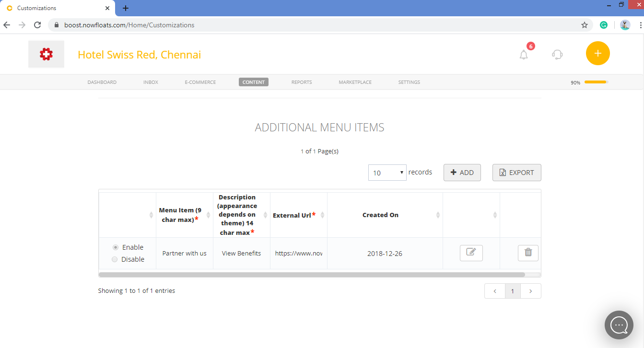
Task: Export the menu items list
Action: coord(516,172)
